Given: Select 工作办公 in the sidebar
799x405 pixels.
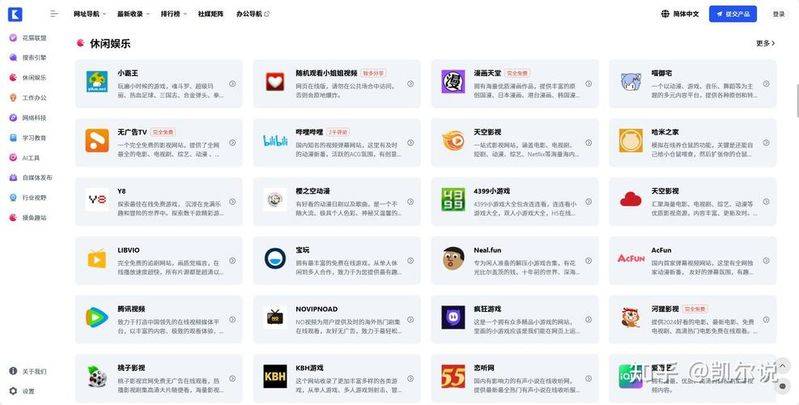Looking at the screenshot, I should click(28, 97).
